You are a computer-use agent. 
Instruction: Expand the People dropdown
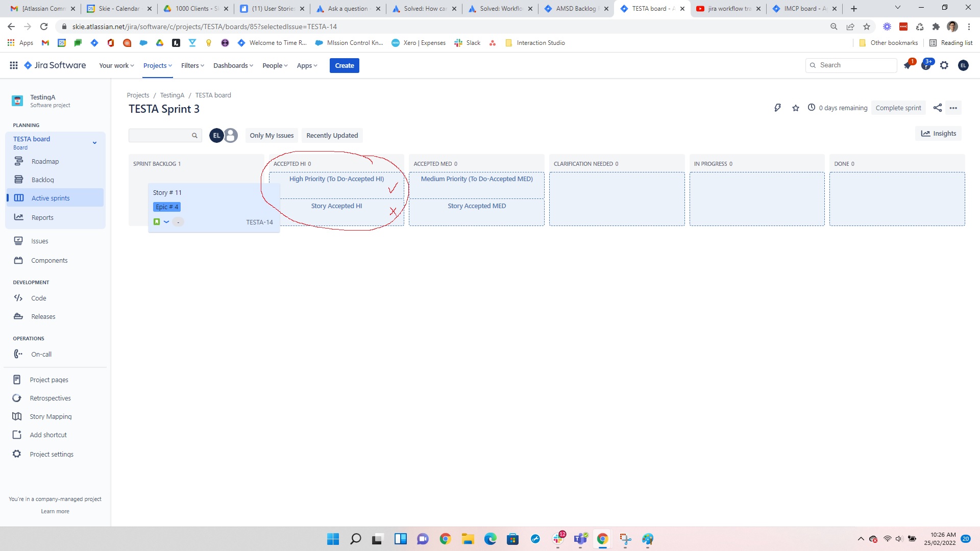pyautogui.click(x=275, y=65)
